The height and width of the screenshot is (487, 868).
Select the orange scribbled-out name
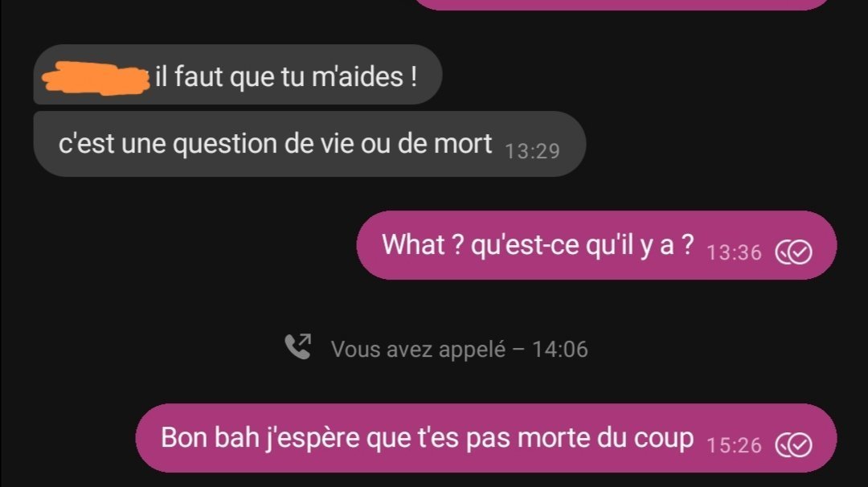pos(96,79)
